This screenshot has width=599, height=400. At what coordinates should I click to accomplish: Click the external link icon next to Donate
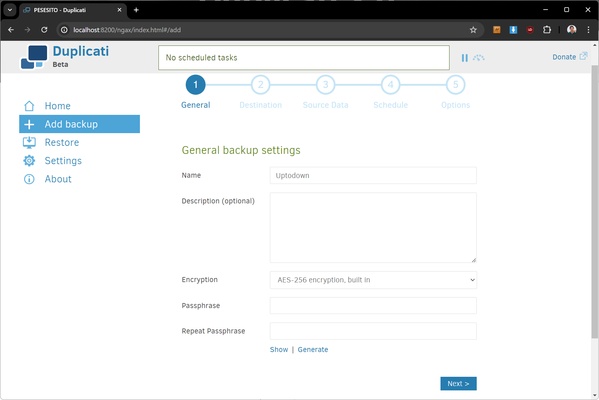[x=583, y=56]
